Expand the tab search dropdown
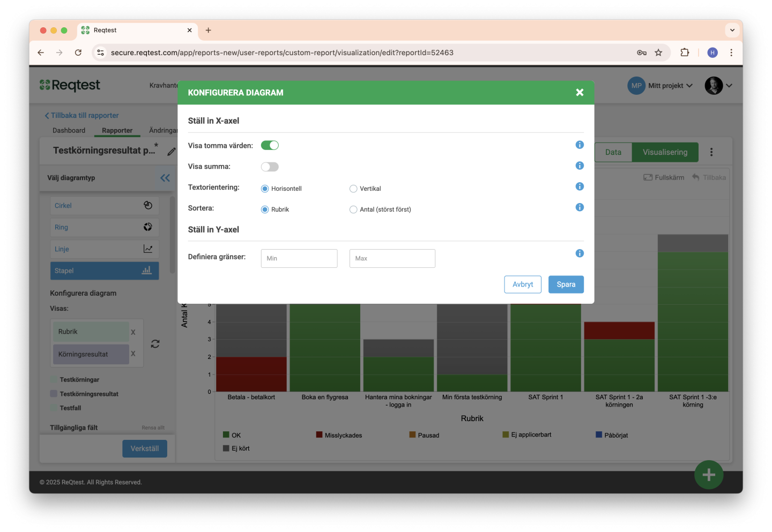This screenshot has height=532, width=772. 732,30
